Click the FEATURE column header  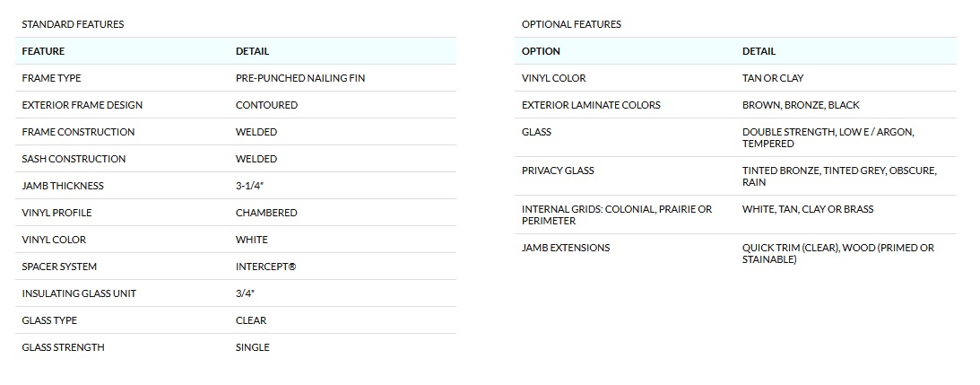tap(43, 51)
